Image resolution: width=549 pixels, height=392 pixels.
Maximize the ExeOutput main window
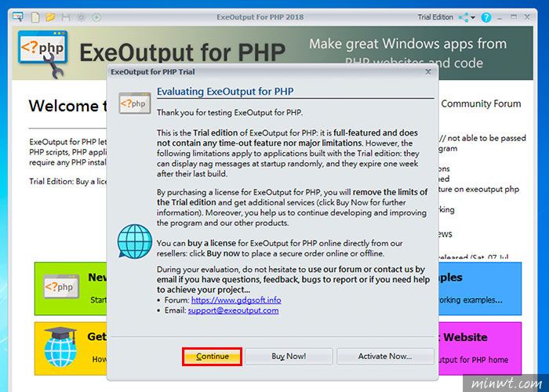pos(514,16)
